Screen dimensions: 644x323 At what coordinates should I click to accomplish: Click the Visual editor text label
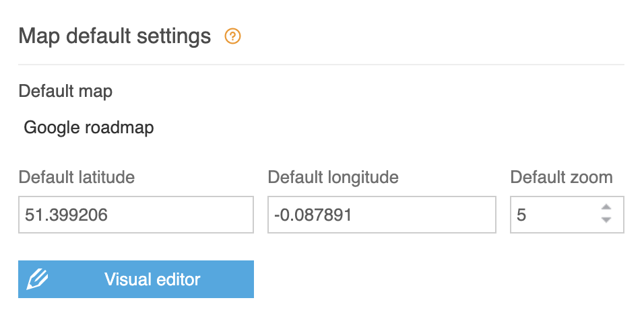(x=152, y=279)
